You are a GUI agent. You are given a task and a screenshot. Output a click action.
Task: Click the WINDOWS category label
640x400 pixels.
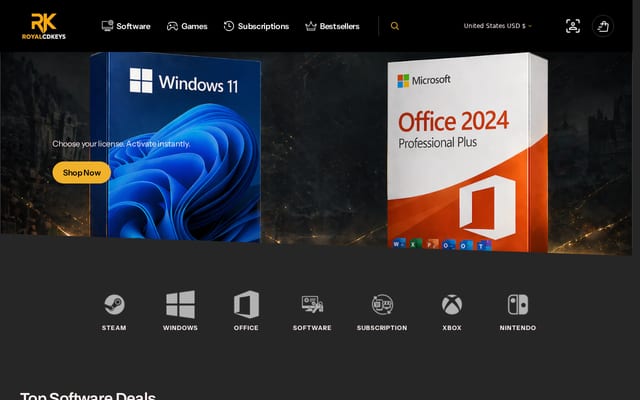click(180, 328)
